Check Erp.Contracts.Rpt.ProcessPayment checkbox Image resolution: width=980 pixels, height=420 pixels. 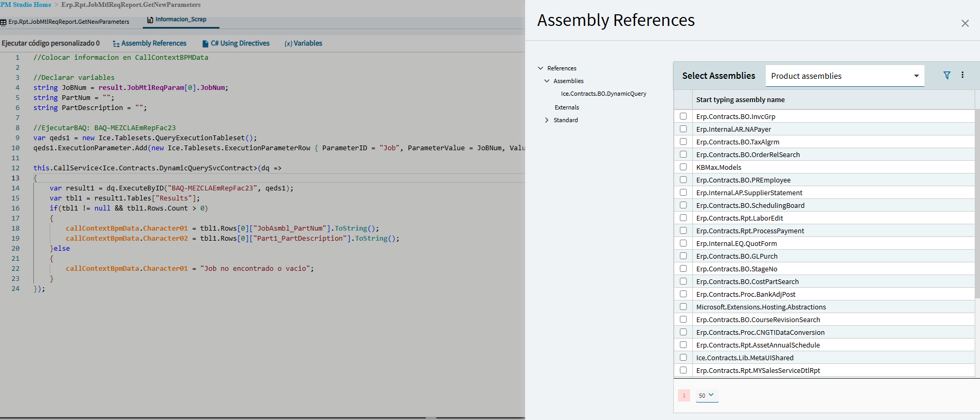[x=683, y=231]
